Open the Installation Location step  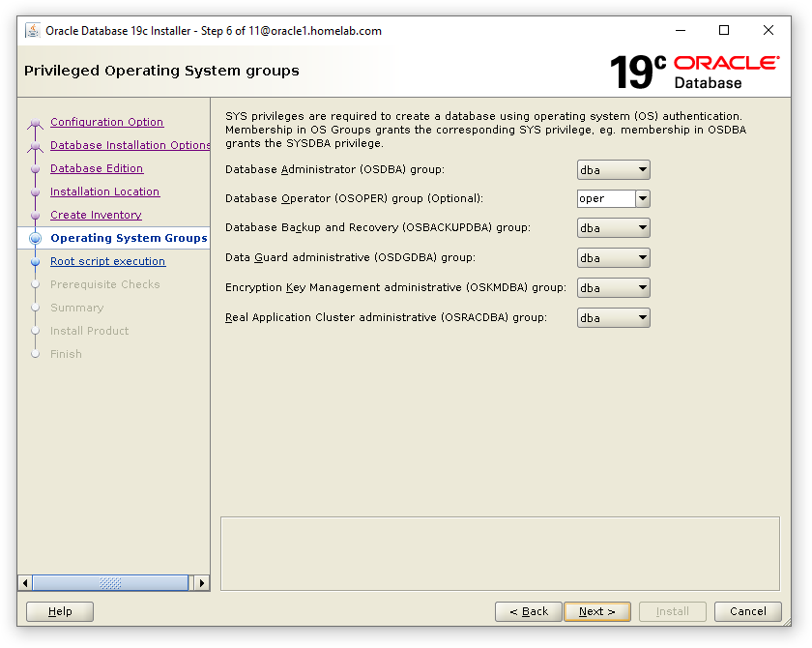(x=104, y=191)
